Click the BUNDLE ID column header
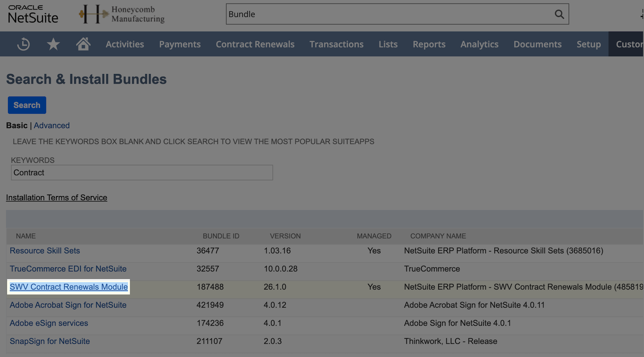This screenshot has width=644, height=357. (221, 236)
